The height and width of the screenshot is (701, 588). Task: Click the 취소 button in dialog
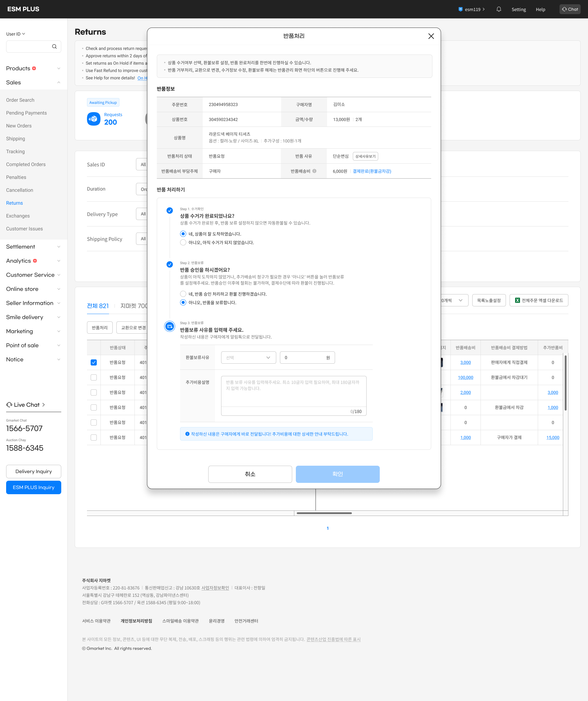coord(250,474)
